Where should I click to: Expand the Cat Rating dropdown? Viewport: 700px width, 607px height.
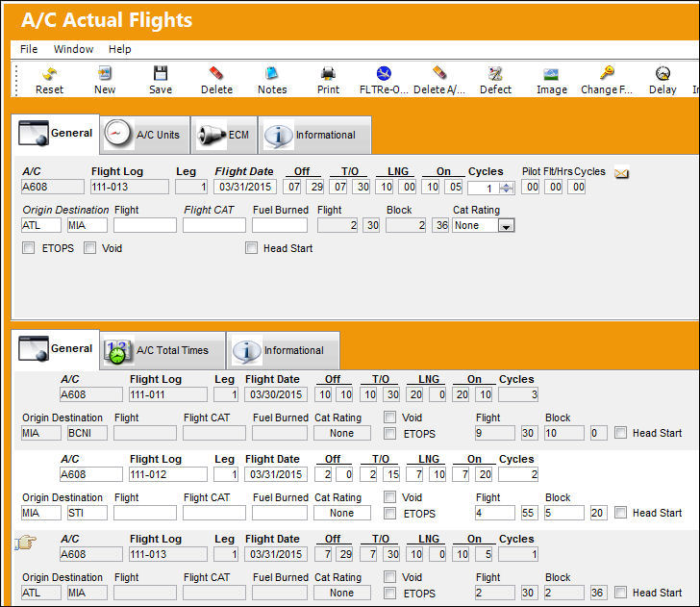pyautogui.click(x=506, y=225)
